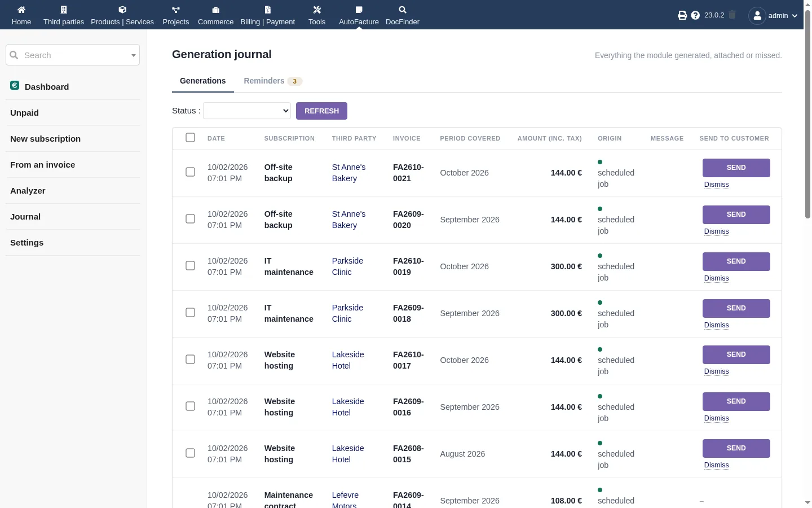This screenshot has width=812, height=508.
Task: Open the Projects icon
Action: [x=176, y=10]
